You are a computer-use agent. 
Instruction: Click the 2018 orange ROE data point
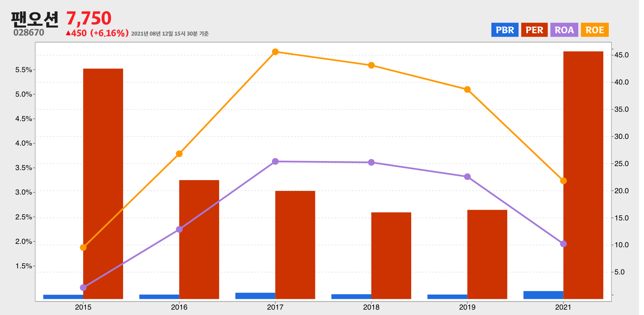coord(371,65)
